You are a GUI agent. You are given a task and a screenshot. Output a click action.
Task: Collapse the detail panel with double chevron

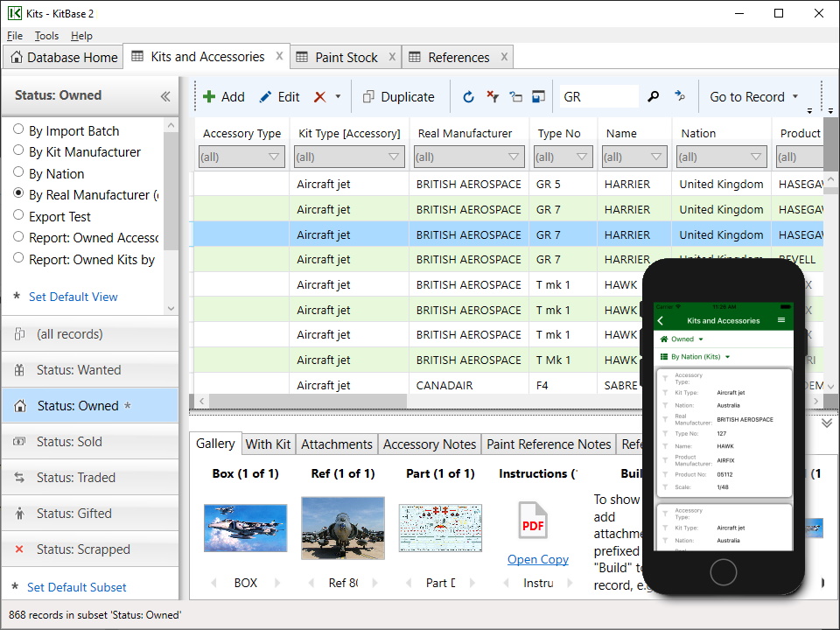click(x=827, y=423)
